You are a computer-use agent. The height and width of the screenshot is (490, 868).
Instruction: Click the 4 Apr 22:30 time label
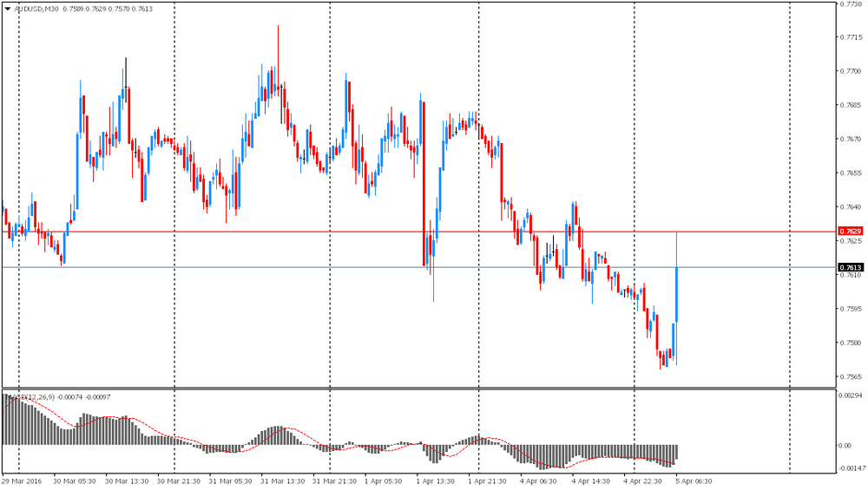point(642,481)
